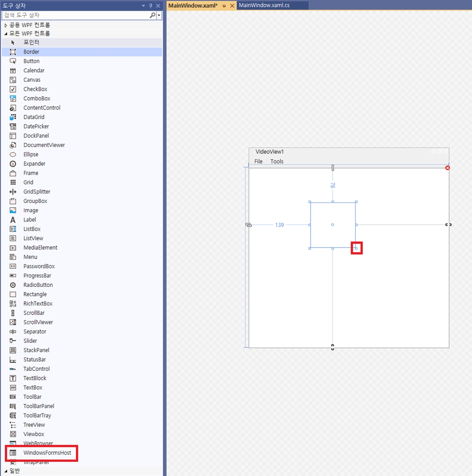
Task: Click the toolbox search magnifier icon
Action: click(x=153, y=15)
